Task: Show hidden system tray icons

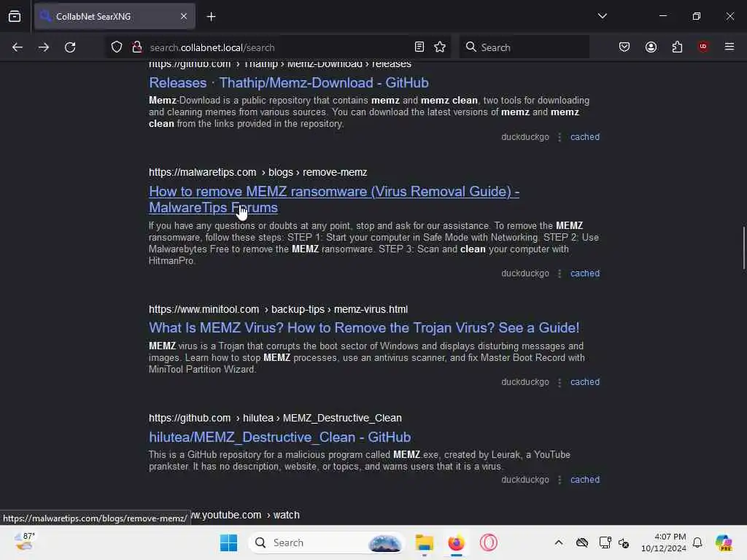Action: (x=559, y=542)
